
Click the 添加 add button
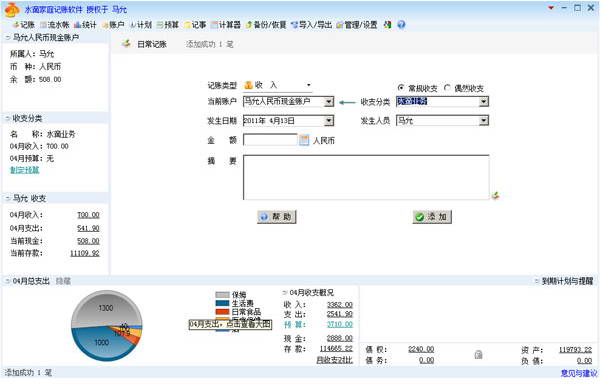[432, 217]
